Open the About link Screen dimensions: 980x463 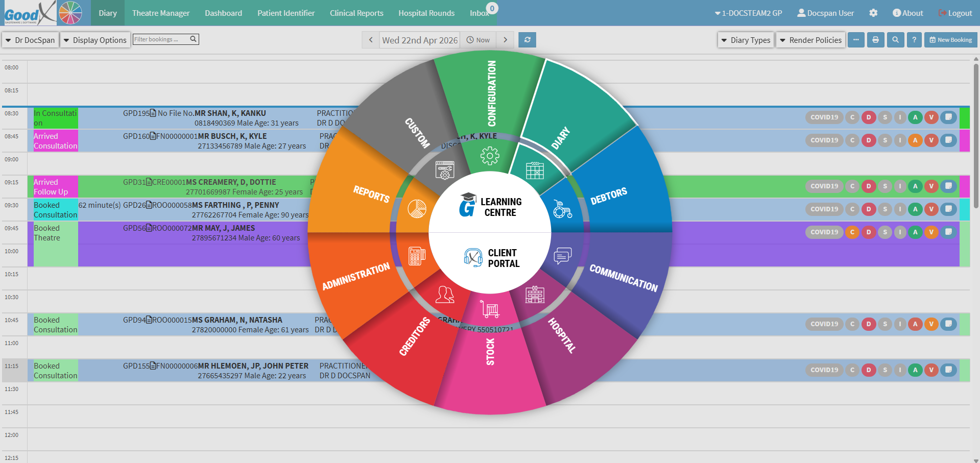(908, 13)
